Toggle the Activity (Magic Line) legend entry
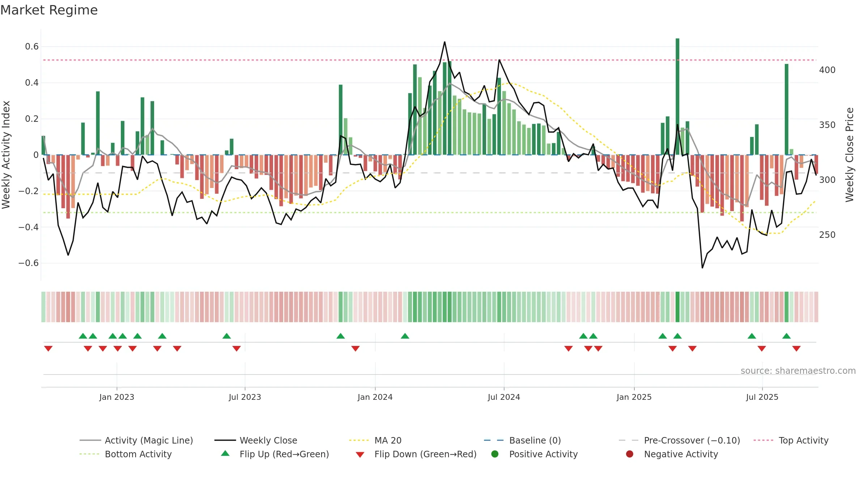The height and width of the screenshot is (488, 868). tap(136, 440)
